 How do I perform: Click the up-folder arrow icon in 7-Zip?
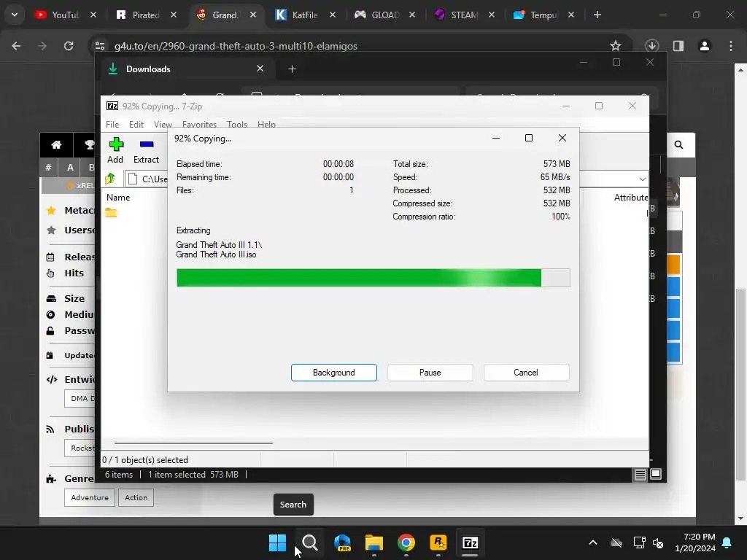[110, 179]
